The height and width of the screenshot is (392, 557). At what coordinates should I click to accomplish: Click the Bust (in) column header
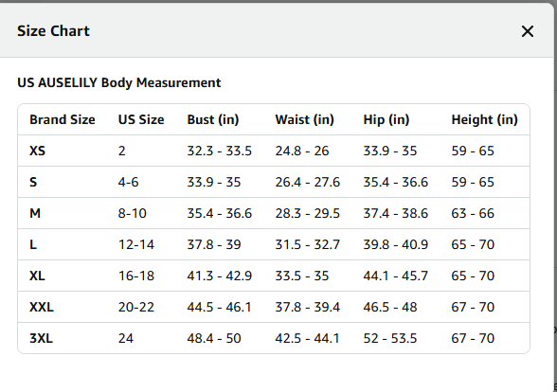213,119
